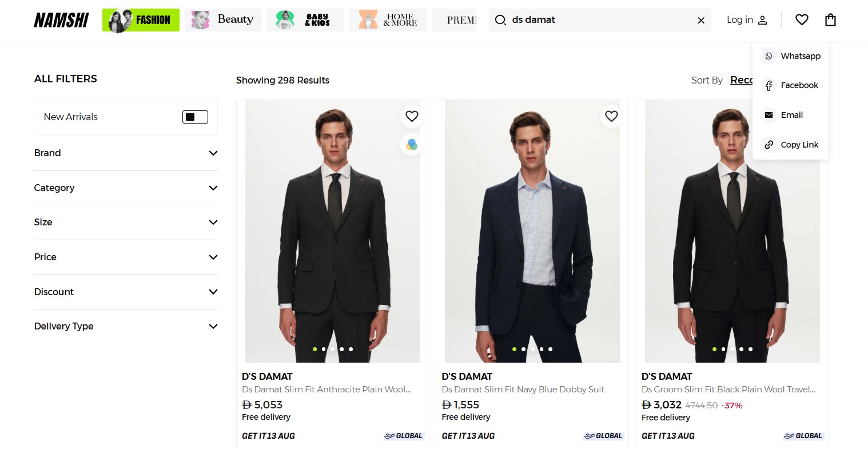This screenshot has height=453, width=868.
Task: Toggle the New Arrivals switch
Action: coord(195,117)
